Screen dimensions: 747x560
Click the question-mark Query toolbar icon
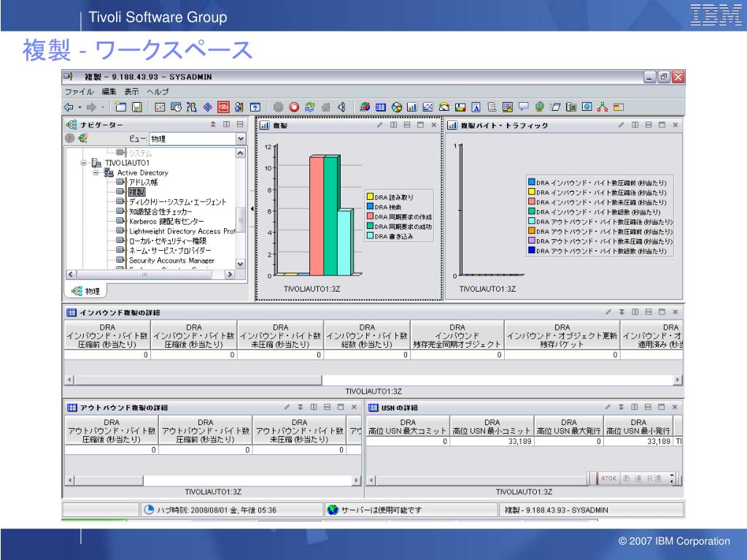click(255, 107)
